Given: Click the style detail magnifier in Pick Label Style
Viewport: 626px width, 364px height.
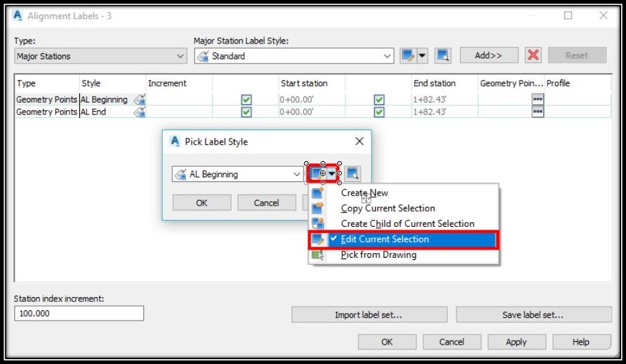Looking at the screenshot, I should 352,174.
